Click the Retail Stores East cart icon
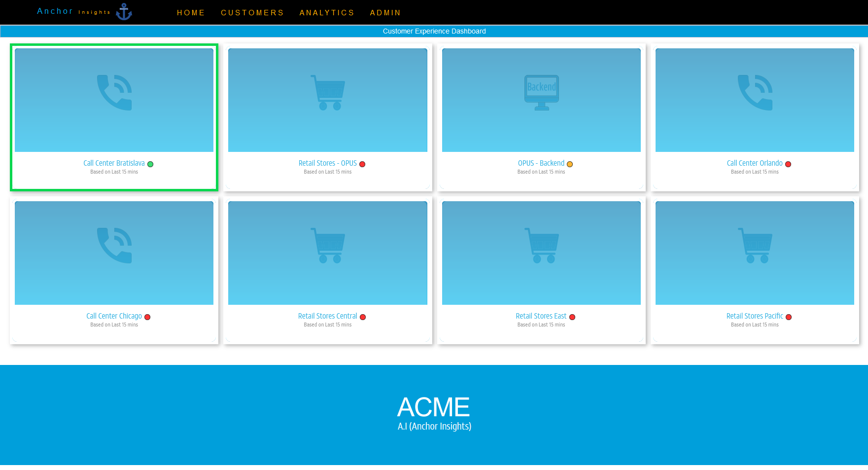This screenshot has height=470, width=868. pos(541,245)
